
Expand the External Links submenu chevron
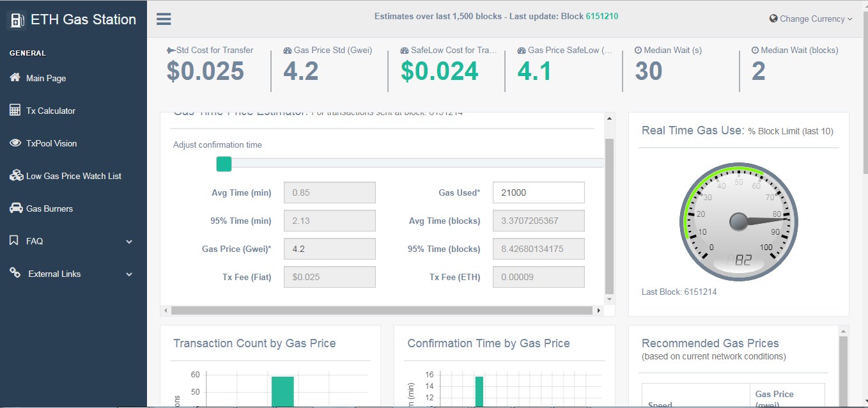129,274
